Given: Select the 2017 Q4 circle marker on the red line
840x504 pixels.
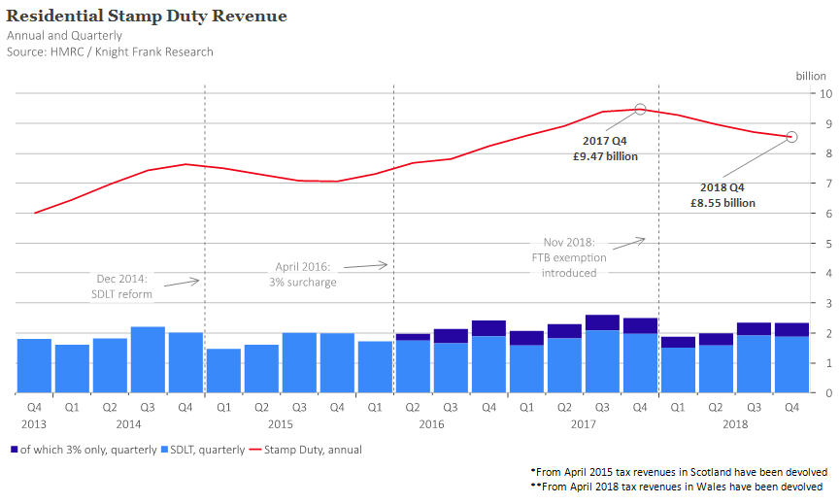Looking at the screenshot, I should (640, 110).
